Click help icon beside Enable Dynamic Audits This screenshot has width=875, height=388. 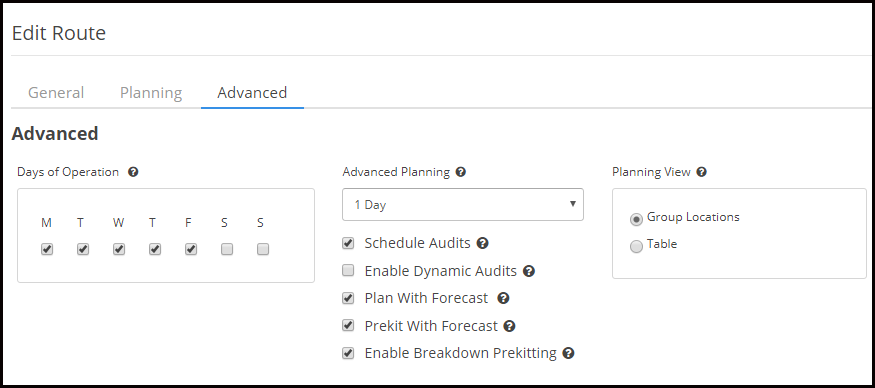529,271
